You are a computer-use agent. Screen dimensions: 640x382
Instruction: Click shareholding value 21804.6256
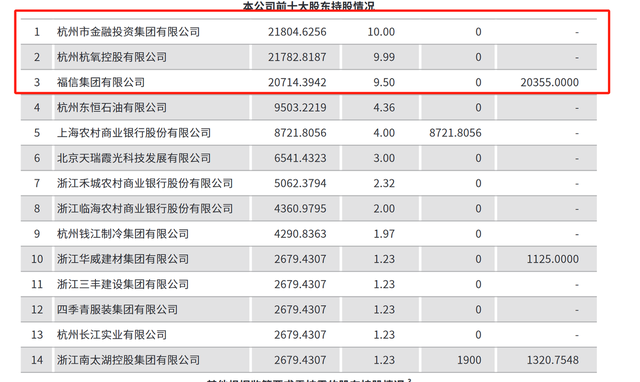297,32
